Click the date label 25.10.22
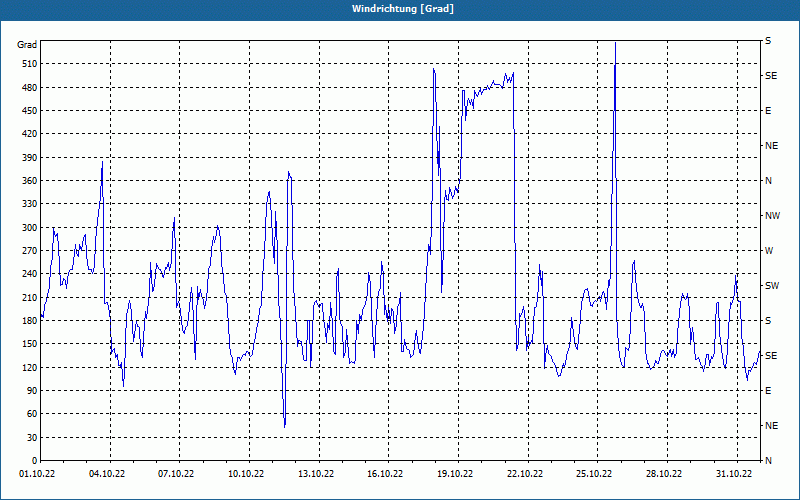 tap(594, 474)
